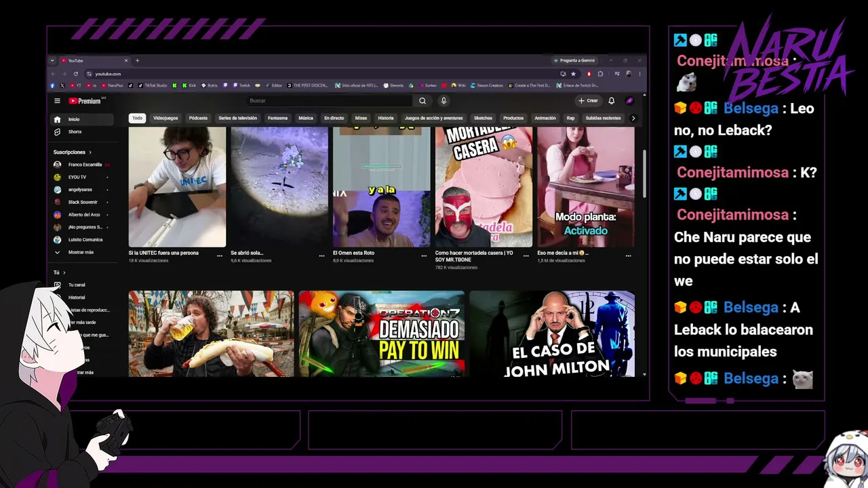Start voice search with the microphone icon
This screenshot has width=868, height=488.
[x=443, y=101]
